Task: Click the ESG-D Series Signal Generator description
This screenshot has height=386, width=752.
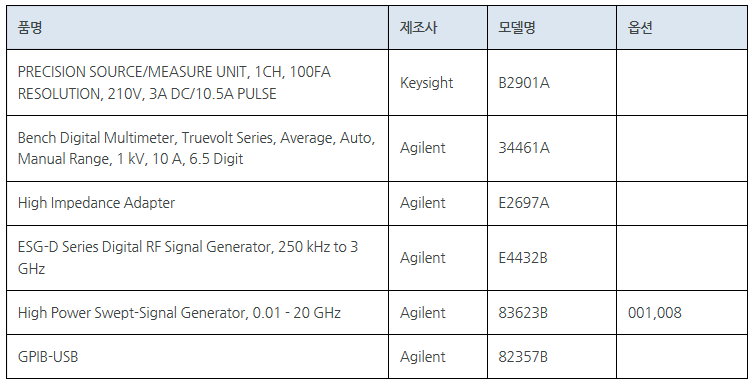Action: point(188,257)
